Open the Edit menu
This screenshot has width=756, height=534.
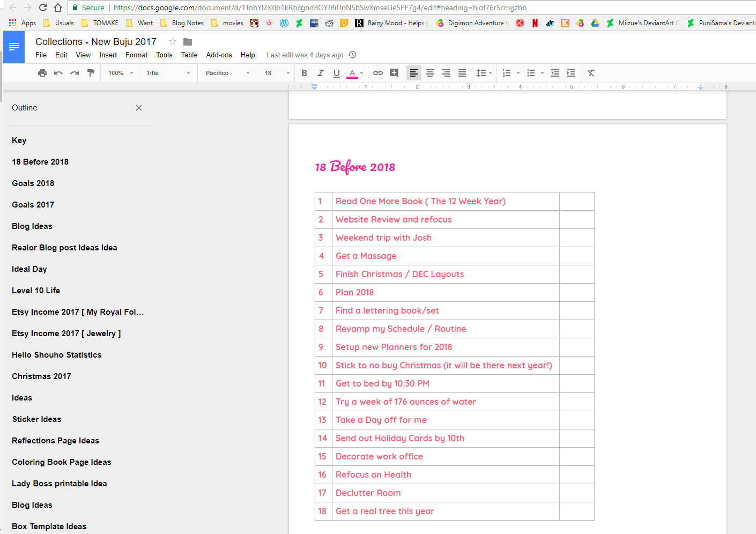coord(61,55)
